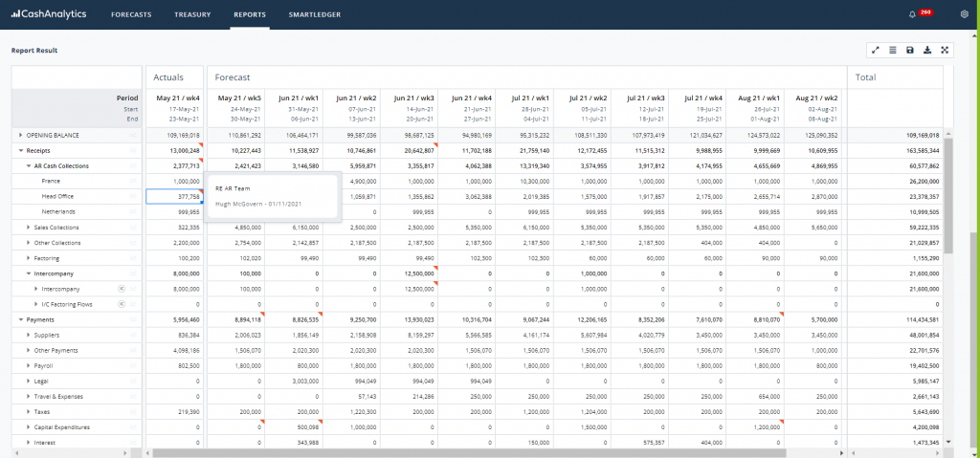
Task: Save the report with the disk icon
Action: coord(910,50)
